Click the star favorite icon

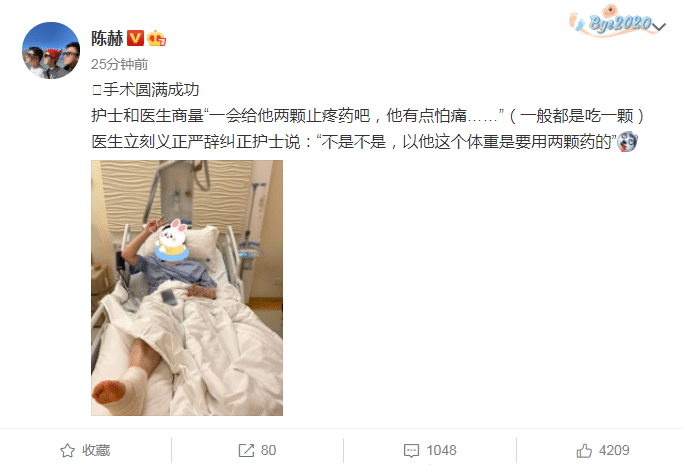(68, 450)
